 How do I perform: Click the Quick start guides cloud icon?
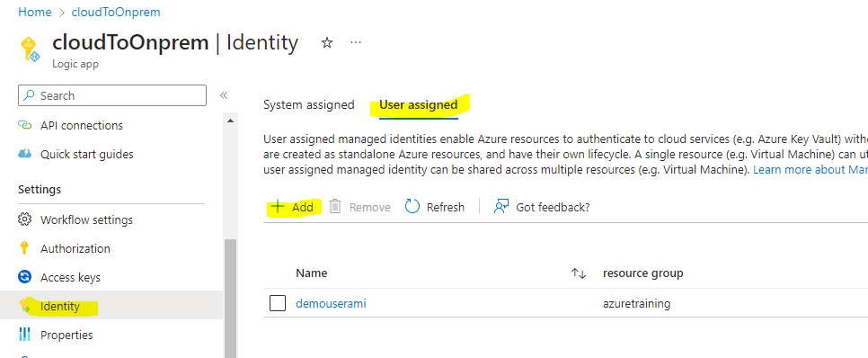pyautogui.click(x=25, y=154)
